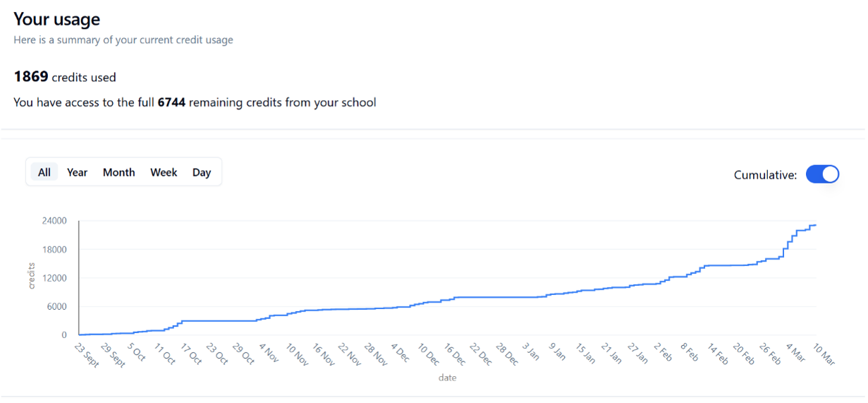Screen dimensions: 868x403
Task: Open the Week time range tab
Action: pos(164,172)
